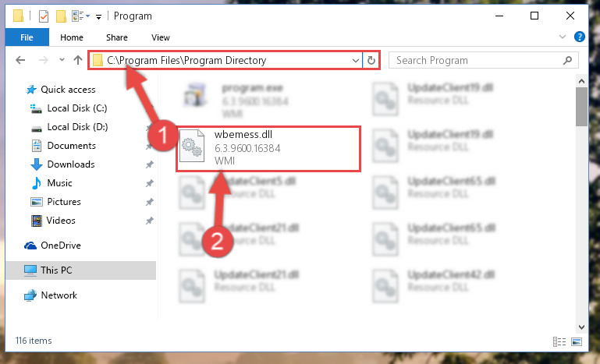Open the recent locations dropdown arrow
The height and width of the screenshot is (364, 600).
coord(62,60)
